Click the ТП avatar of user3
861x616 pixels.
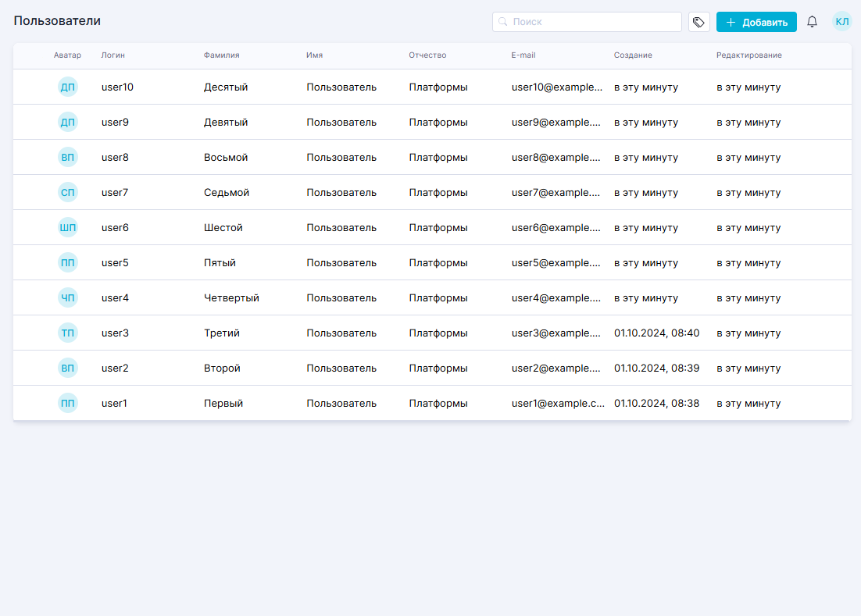coord(68,333)
